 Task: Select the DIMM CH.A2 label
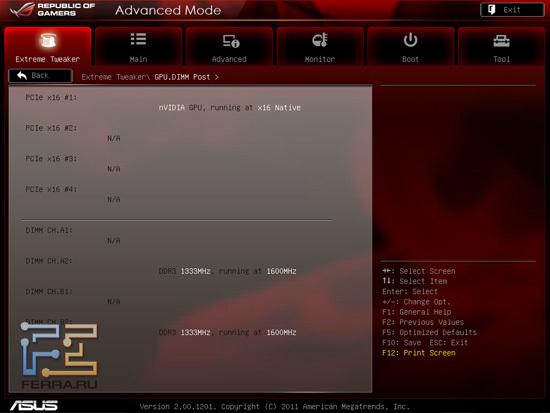[49, 261]
